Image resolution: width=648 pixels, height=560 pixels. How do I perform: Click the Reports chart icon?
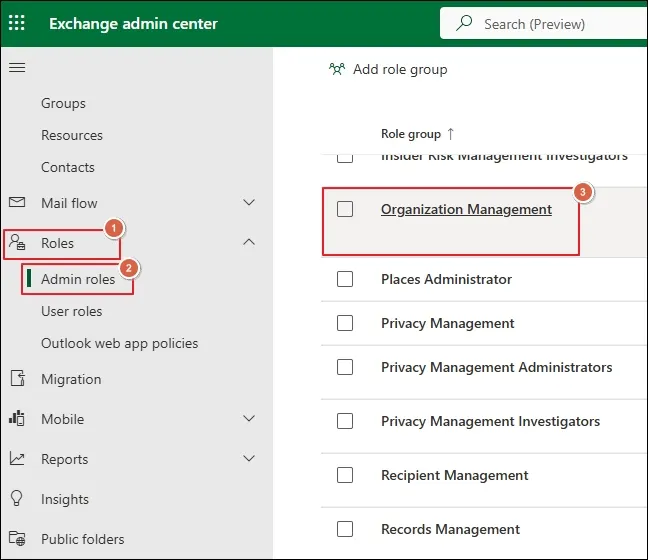point(17,458)
